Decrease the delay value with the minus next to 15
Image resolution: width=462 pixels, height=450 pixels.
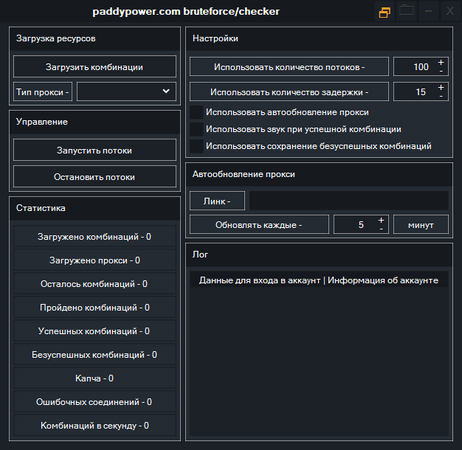(x=441, y=96)
